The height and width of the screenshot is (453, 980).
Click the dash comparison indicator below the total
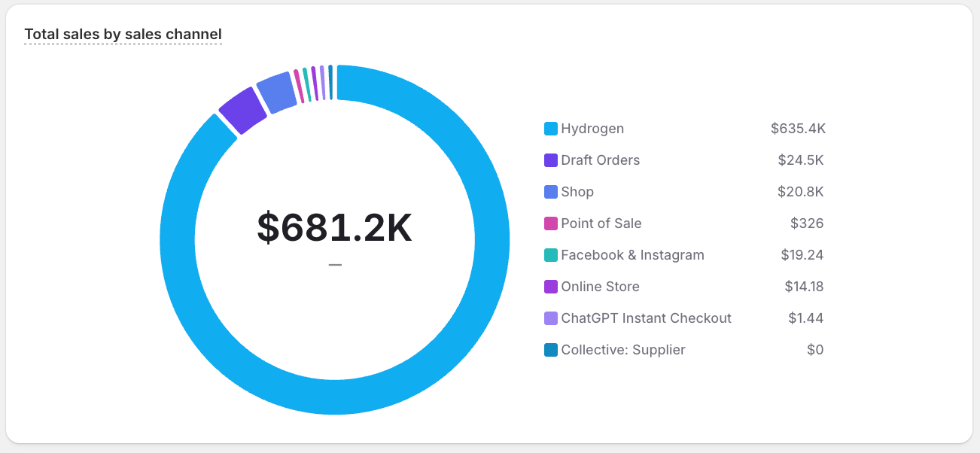[x=335, y=265]
